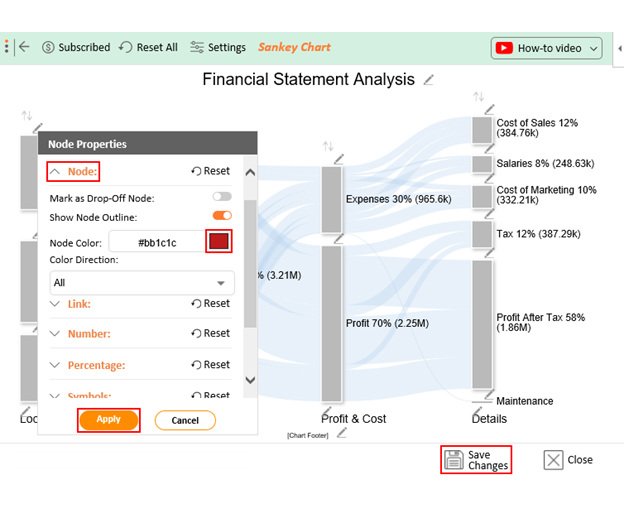This screenshot has height=507, width=624.
Task: Open the red Node Color swatch picker
Action: 218,241
